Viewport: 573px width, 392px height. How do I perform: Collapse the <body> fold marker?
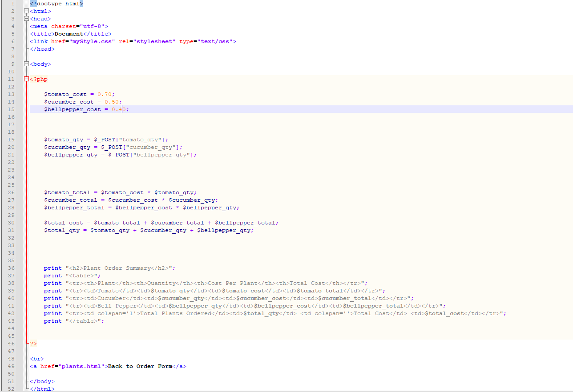(x=26, y=64)
